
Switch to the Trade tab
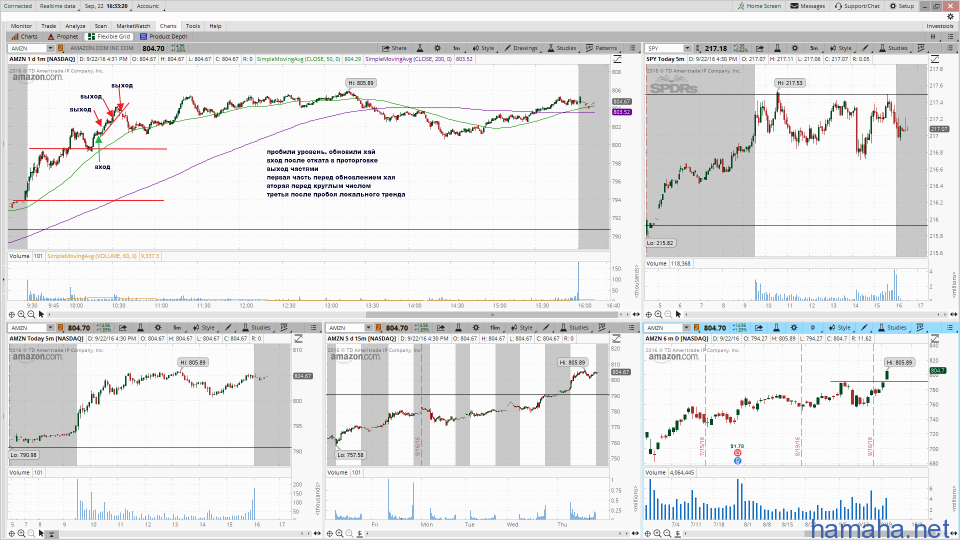tap(48, 26)
